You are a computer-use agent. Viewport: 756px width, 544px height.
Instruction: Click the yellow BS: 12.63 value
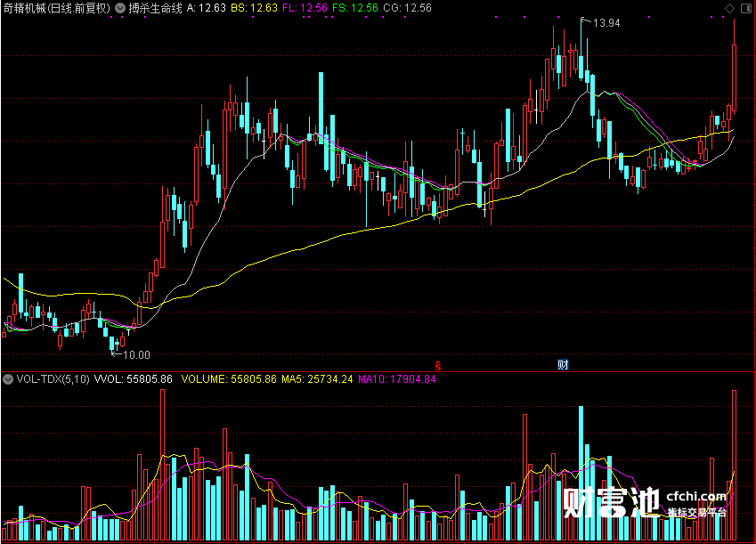coord(254,8)
